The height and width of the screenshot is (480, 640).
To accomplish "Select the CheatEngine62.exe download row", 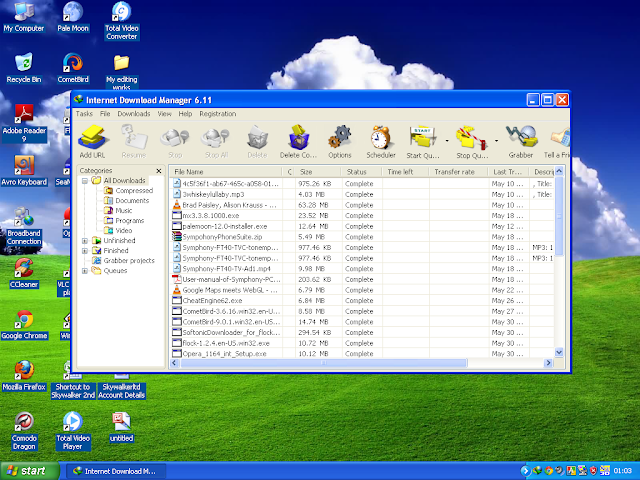I will pos(212,300).
